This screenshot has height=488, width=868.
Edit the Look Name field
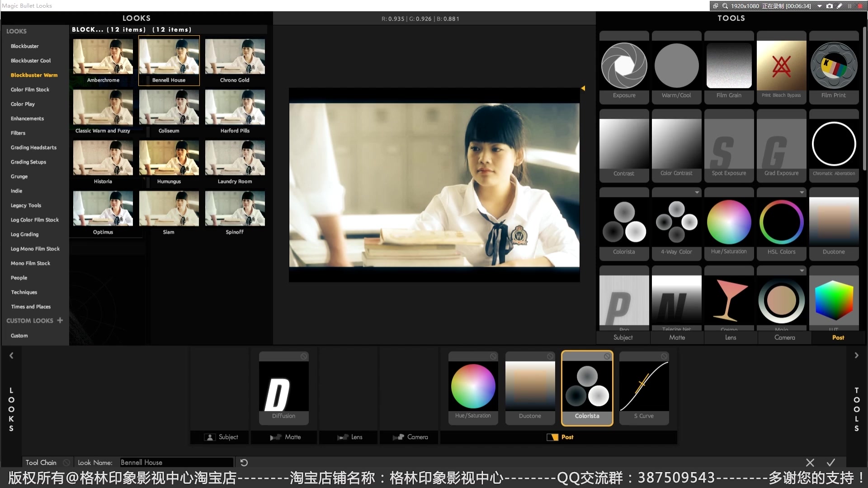point(176,463)
